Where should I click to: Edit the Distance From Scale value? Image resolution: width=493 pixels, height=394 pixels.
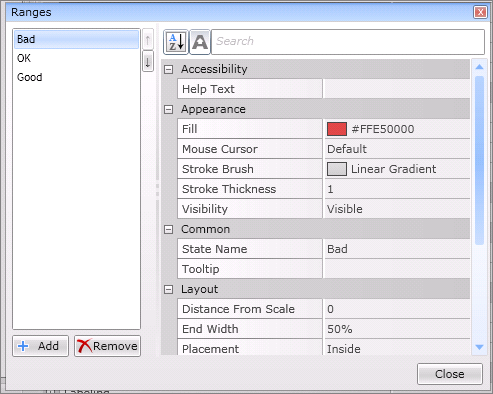[396, 309]
